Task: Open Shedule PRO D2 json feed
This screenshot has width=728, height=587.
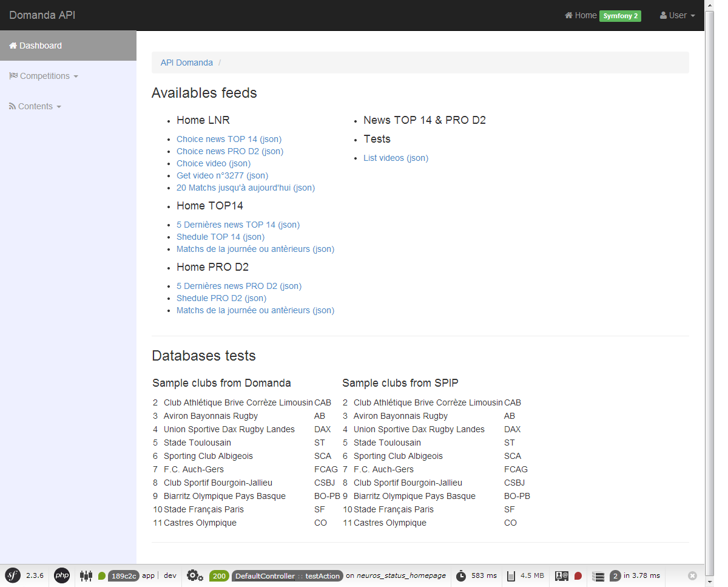Action: click(221, 298)
